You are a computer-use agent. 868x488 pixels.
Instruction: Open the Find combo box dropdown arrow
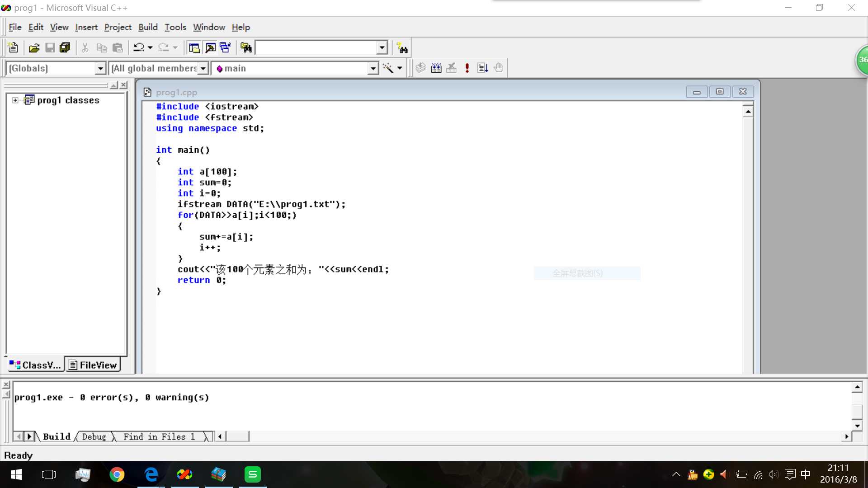click(x=382, y=47)
